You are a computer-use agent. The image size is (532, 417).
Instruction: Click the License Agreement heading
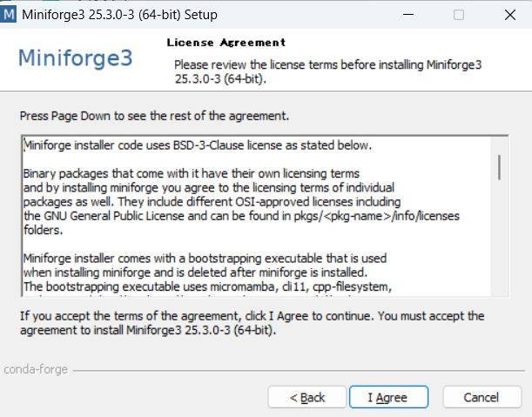[x=226, y=43]
